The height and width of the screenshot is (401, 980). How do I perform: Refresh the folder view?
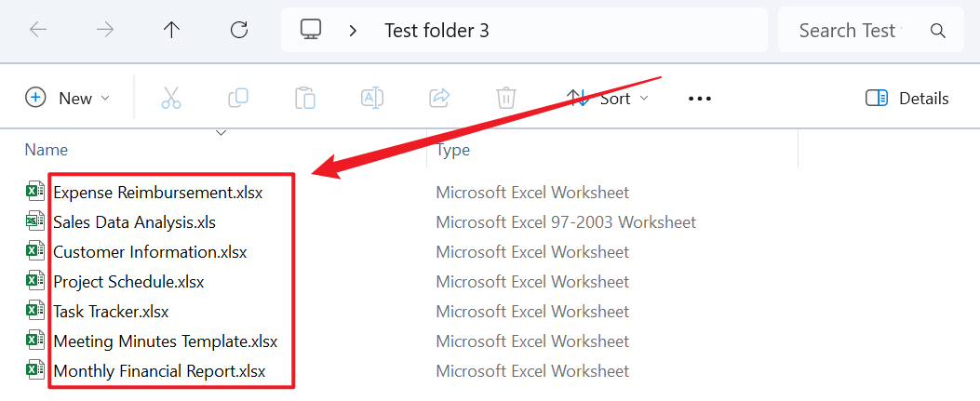click(x=239, y=30)
